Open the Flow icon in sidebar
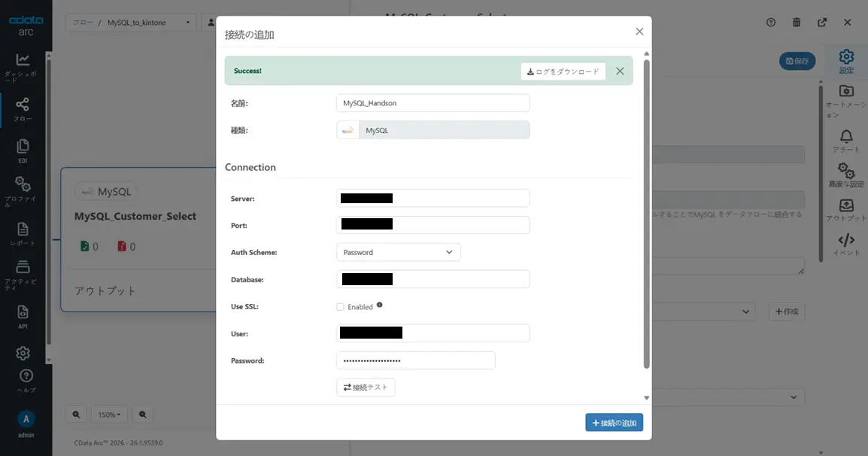The width and height of the screenshot is (868, 456). (x=23, y=105)
